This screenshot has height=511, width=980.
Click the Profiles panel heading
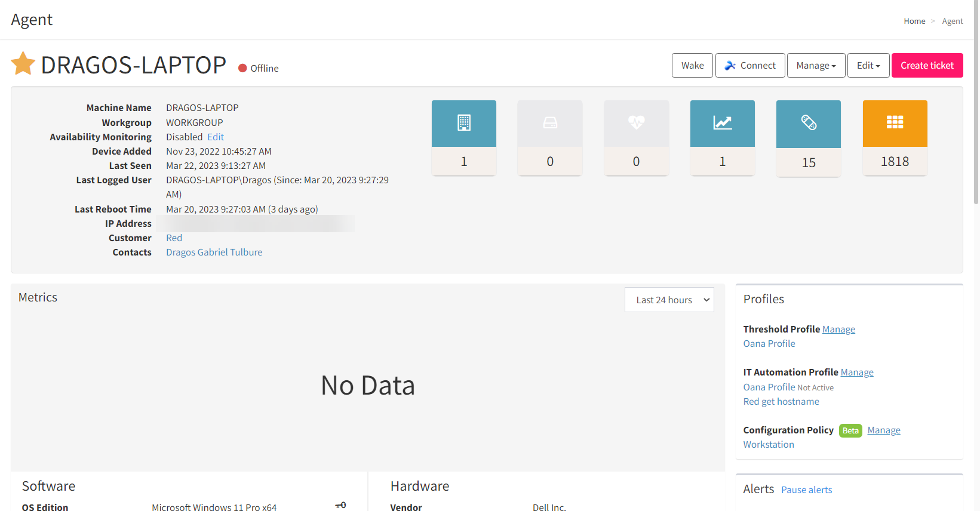[x=764, y=299]
